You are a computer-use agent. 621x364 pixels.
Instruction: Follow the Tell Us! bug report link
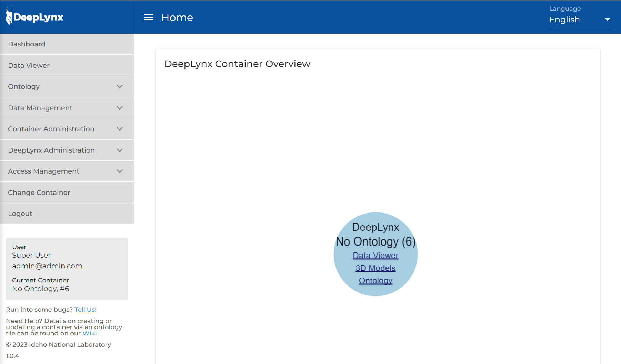coord(86,309)
